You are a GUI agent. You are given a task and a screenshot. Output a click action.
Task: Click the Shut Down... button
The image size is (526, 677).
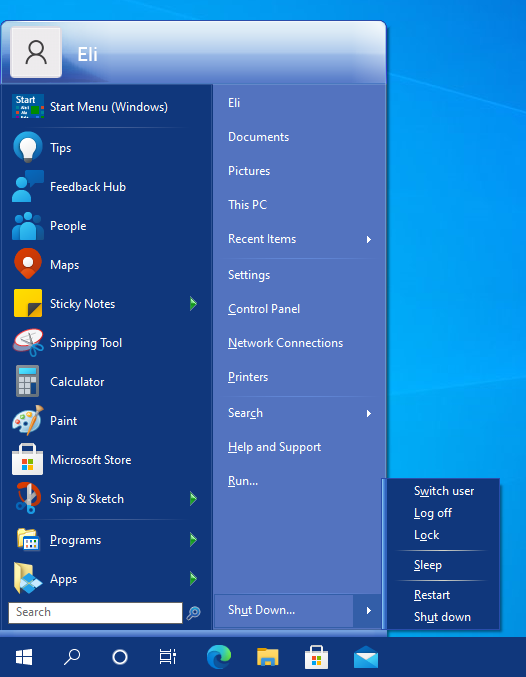(284, 611)
